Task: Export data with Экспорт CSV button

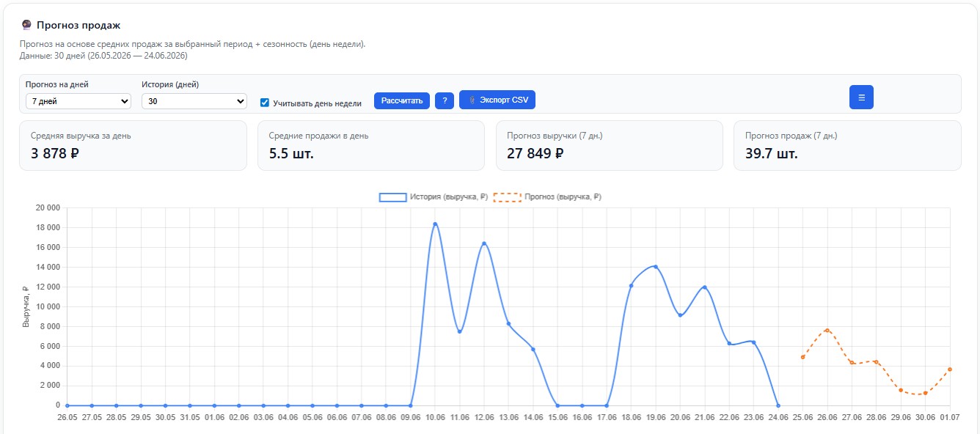Action: [497, 100]
